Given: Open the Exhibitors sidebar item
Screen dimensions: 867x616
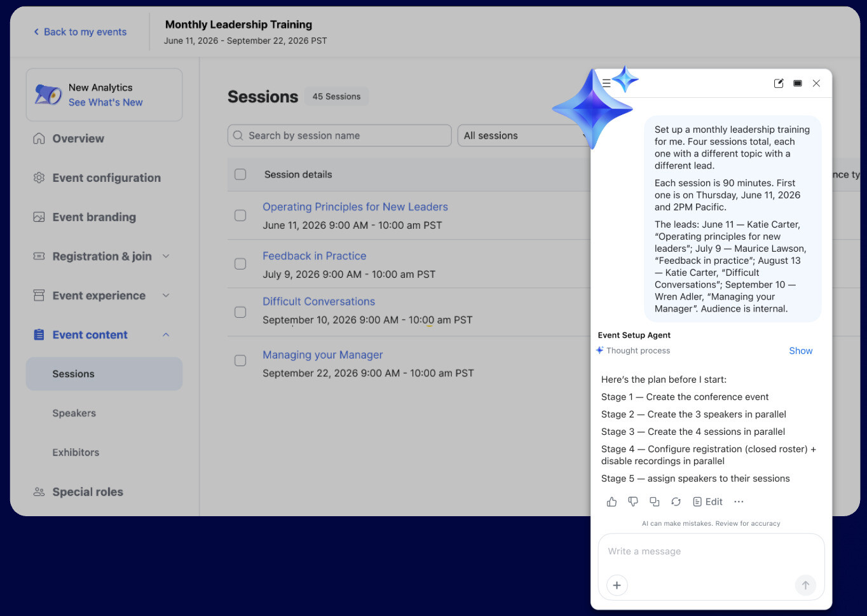Looking at the screenshot, I should click(x=76, y=453).
